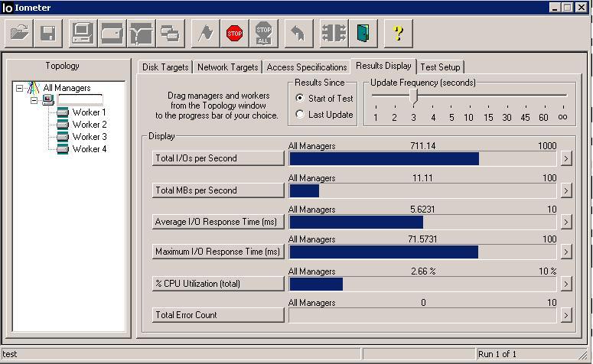Click Average I/O Response Time (ms) button
Screen dimensions: 593x364
pyautogui.click(x=218, y=222)
